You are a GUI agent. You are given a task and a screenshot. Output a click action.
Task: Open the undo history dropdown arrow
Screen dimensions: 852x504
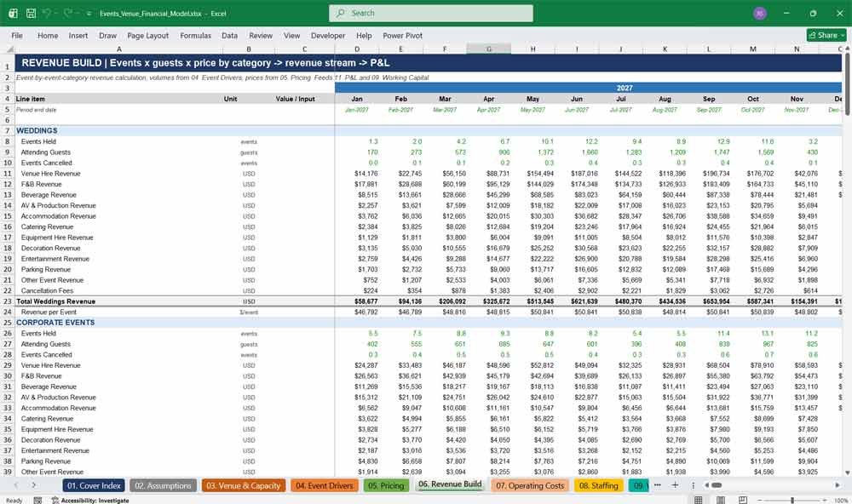coord(56,14)
